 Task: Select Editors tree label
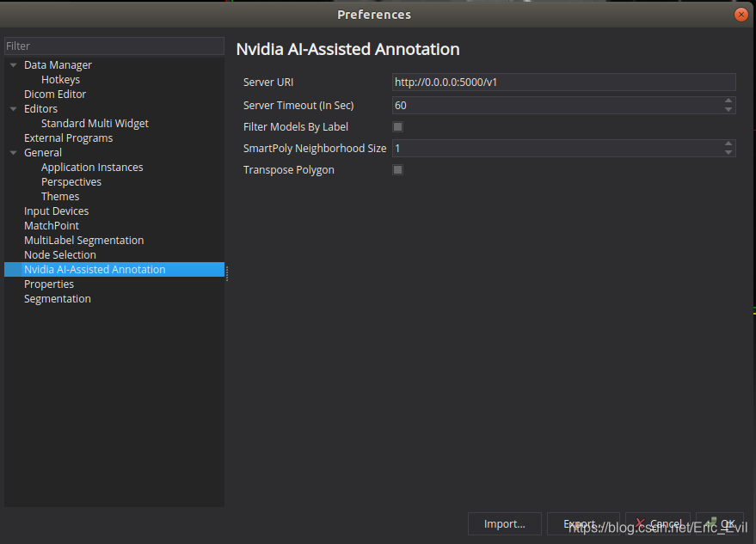(40, 109)
